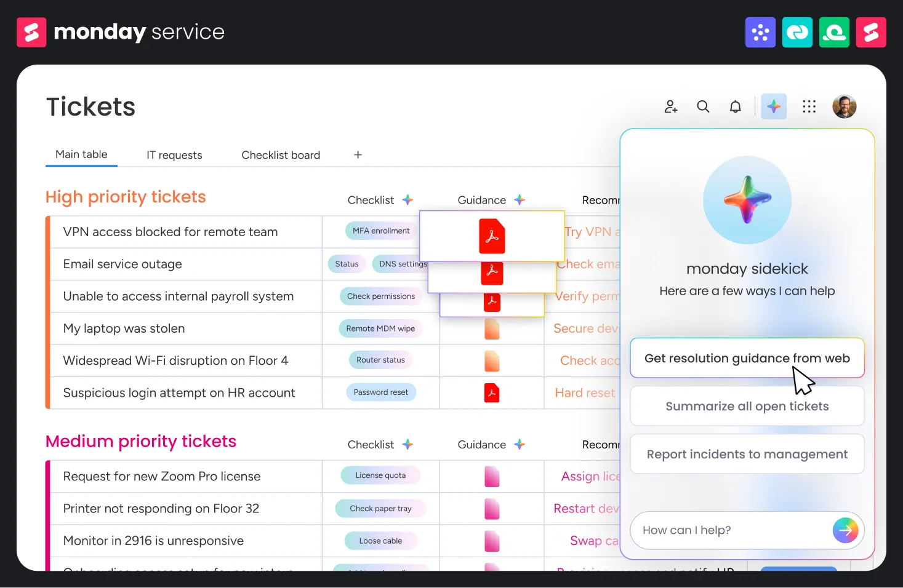Click AI star next to Medium priority Checklist
The height and width of the screenshot is (588, 903).
pyautogui.click(x=407, y=444)
